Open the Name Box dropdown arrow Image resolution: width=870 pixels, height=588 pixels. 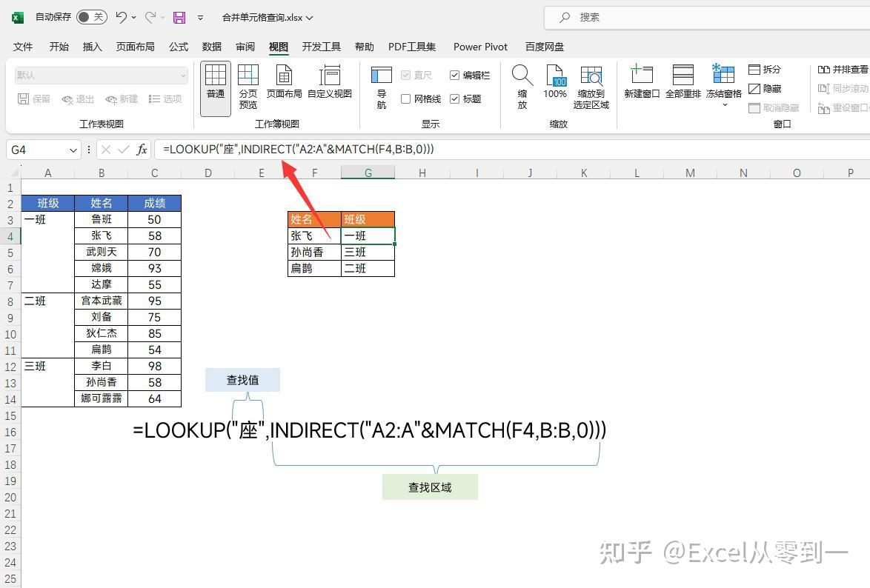(73, 150)
